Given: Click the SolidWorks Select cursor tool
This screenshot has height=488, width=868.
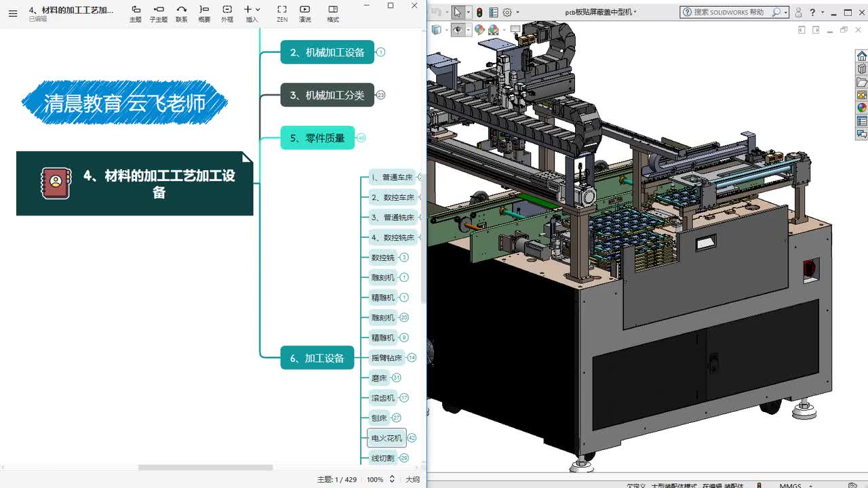Looking at the screenshot, I should 458,12.
